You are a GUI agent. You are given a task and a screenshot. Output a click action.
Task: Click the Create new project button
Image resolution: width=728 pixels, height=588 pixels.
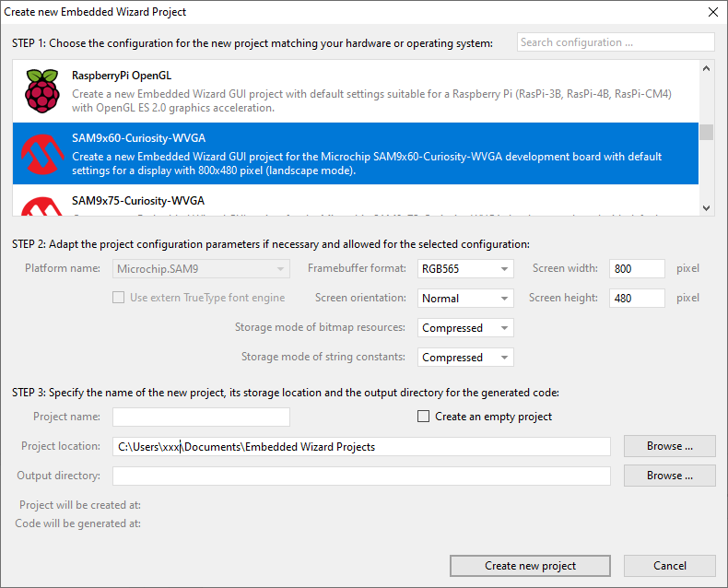(x=530, y=566)
